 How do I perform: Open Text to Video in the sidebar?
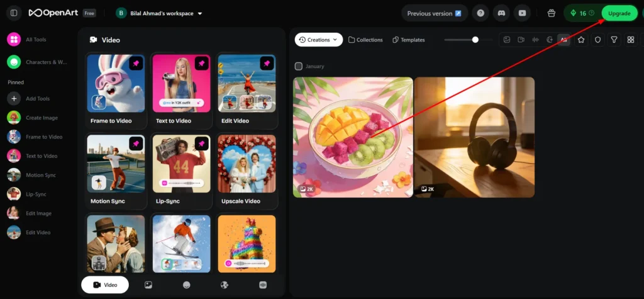pyautogui.click(x=33, y=156)
